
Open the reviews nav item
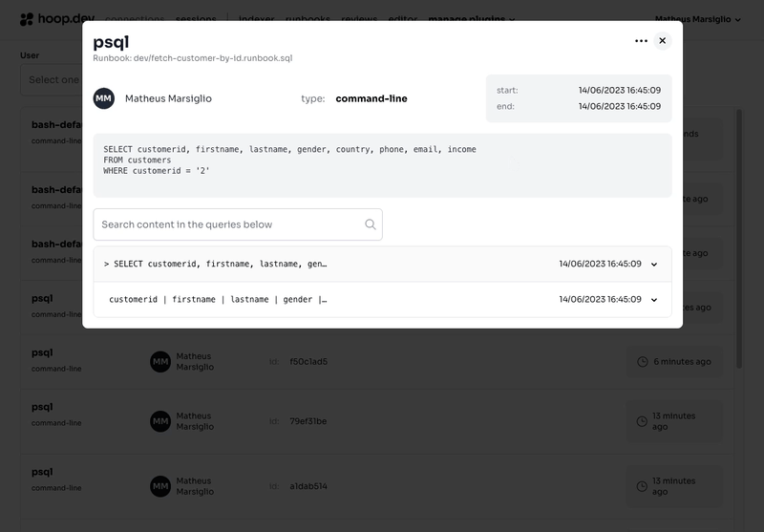tap(359, 19)
